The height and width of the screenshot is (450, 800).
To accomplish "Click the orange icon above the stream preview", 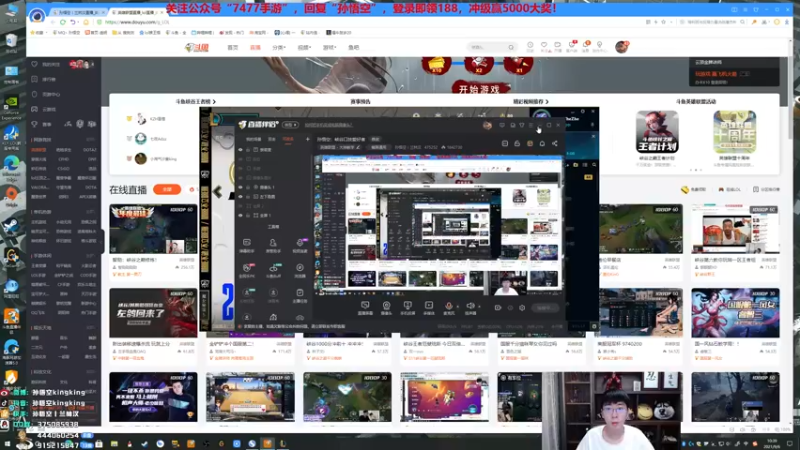I will pos(530,143).
